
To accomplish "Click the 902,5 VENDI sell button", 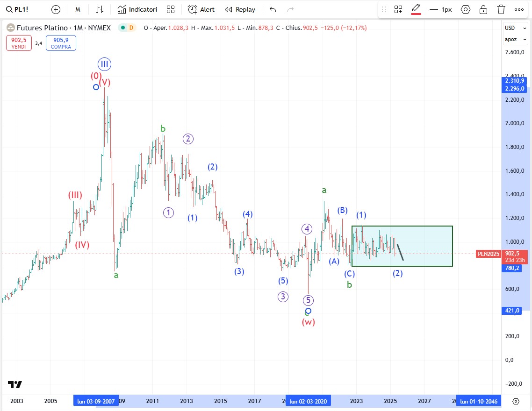I will [19, 43].
